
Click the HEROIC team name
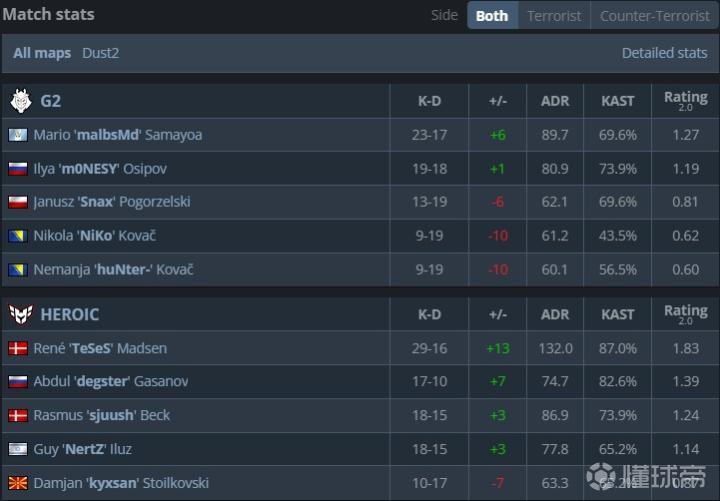69,314
